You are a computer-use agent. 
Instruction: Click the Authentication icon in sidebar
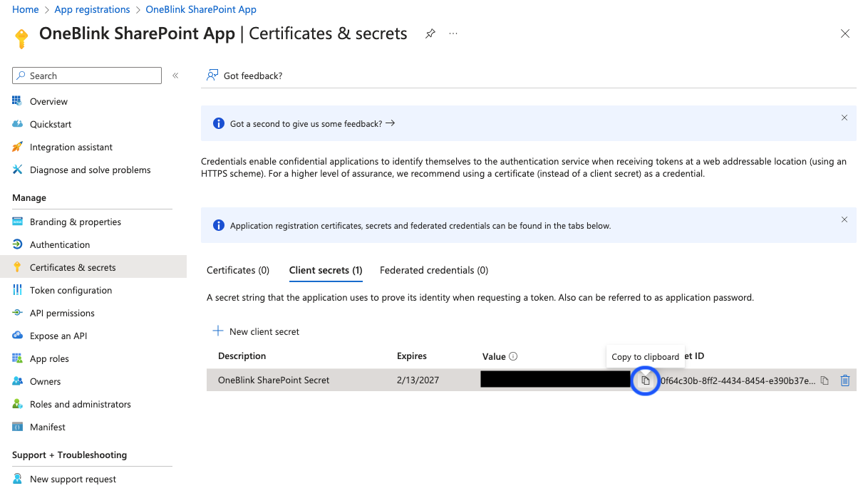pyautogui.click(x=17, y=244)
